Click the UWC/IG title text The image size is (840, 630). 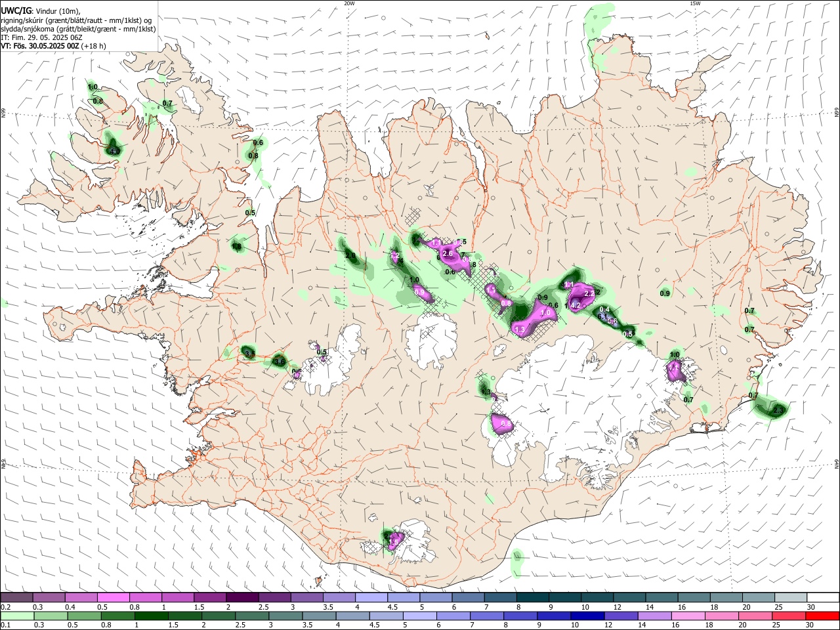point(16,11)
